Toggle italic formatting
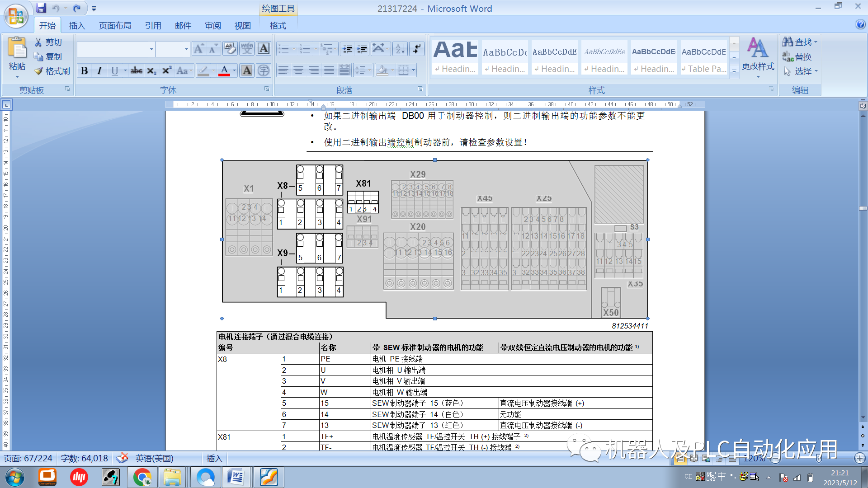Image resolution: width=868 pixels, height=488 pixels. click(99, 70)
